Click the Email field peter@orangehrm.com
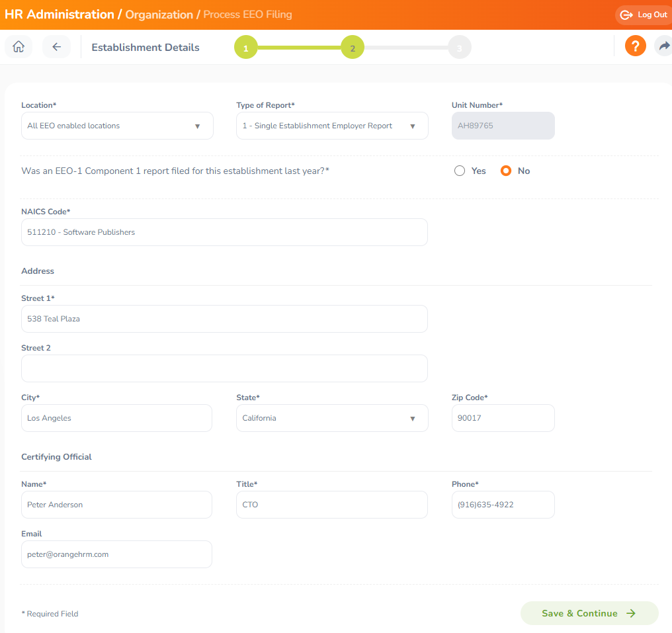Image resolution: width=672 pixels, height=633 pixels. 116,554
